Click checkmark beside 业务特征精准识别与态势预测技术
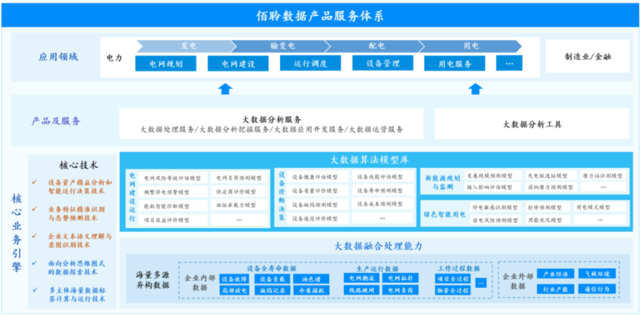The width and height of the screenshot is (644, 317). [35, 209]
